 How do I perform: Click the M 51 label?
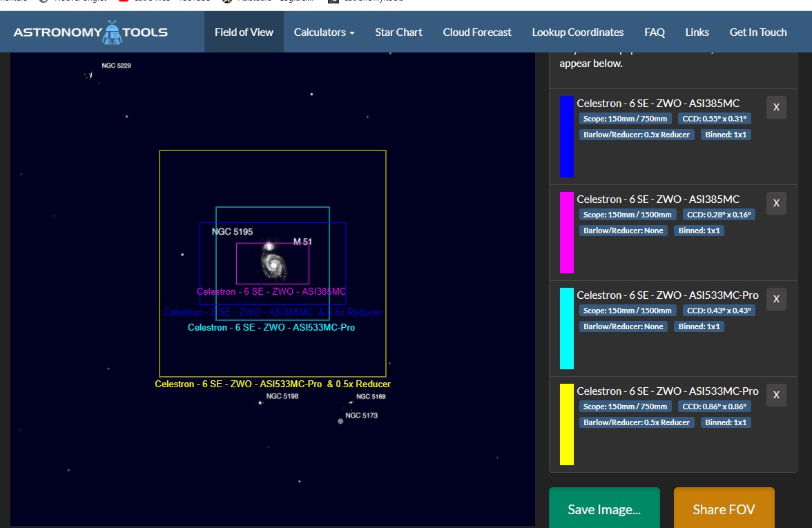point(302,242)
